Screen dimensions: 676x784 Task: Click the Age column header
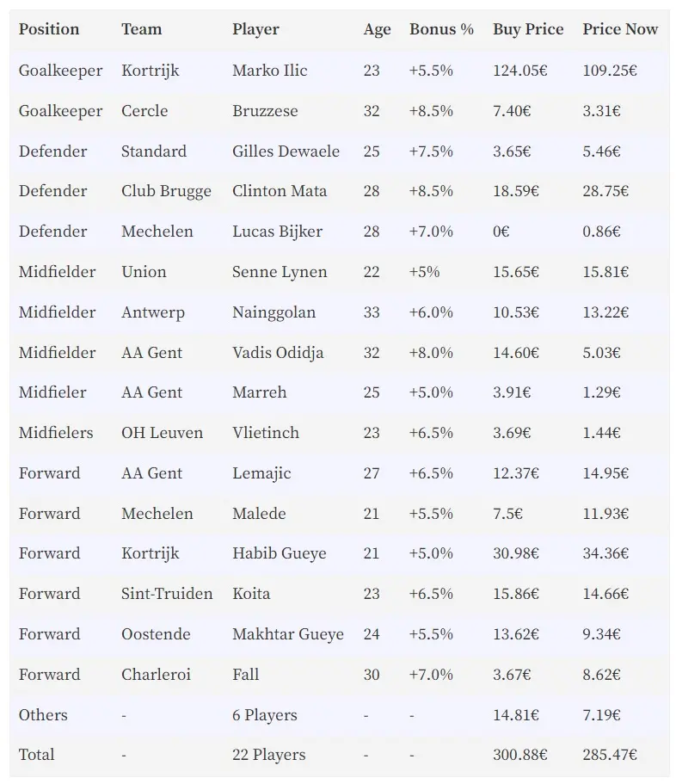coord(378,29)
